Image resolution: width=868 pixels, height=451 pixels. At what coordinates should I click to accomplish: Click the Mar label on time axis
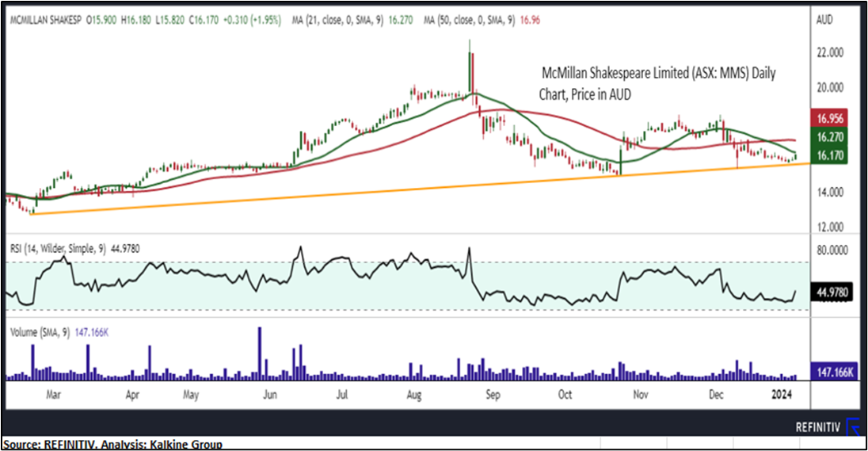(x=53, y=395)
